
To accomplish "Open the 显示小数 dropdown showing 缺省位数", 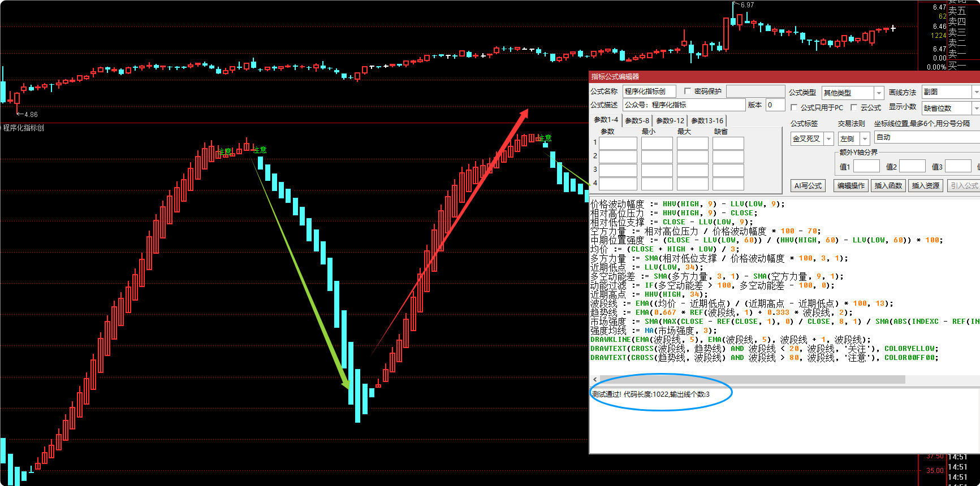I will point(975,108).
